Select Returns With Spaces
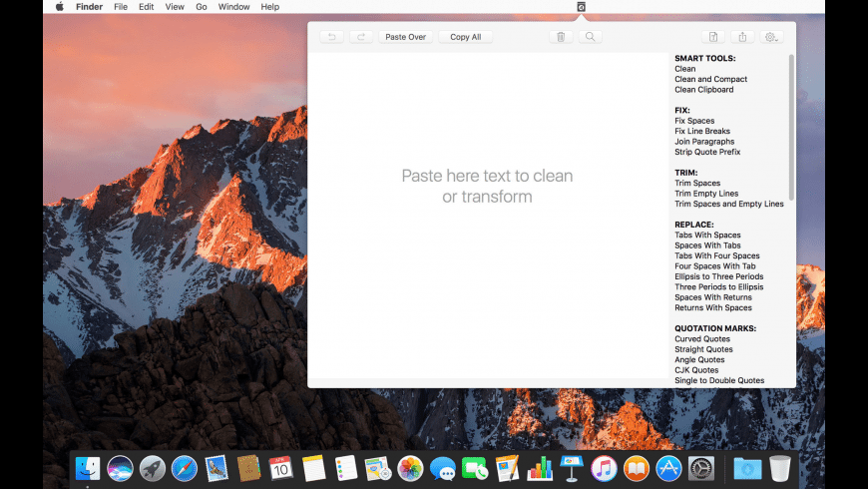Screen dimensions: 868x489 pyautogui.click(x=713, y=308)
